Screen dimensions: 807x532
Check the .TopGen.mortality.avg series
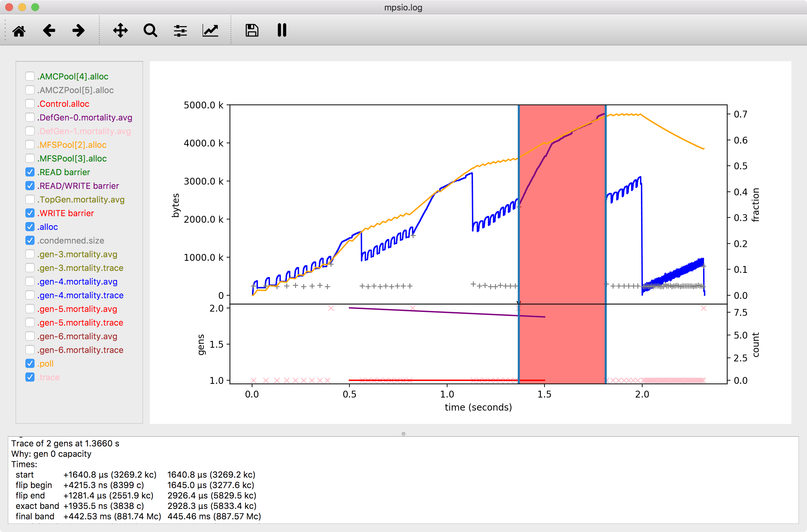pos(30,200)
